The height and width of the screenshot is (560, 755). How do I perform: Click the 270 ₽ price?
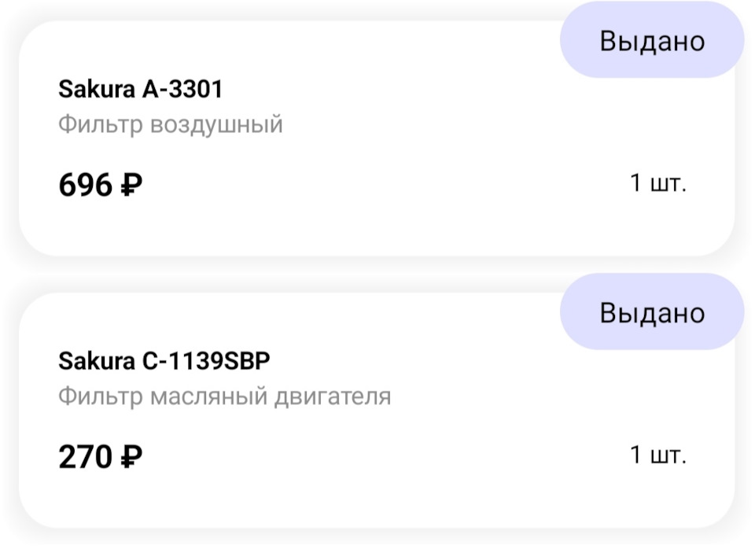100,457
